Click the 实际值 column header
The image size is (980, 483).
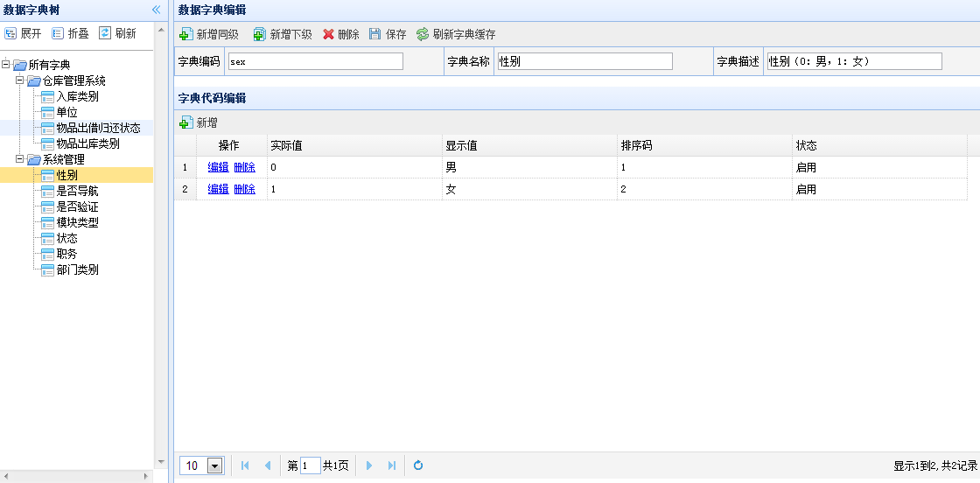click(x=354, y=145)
